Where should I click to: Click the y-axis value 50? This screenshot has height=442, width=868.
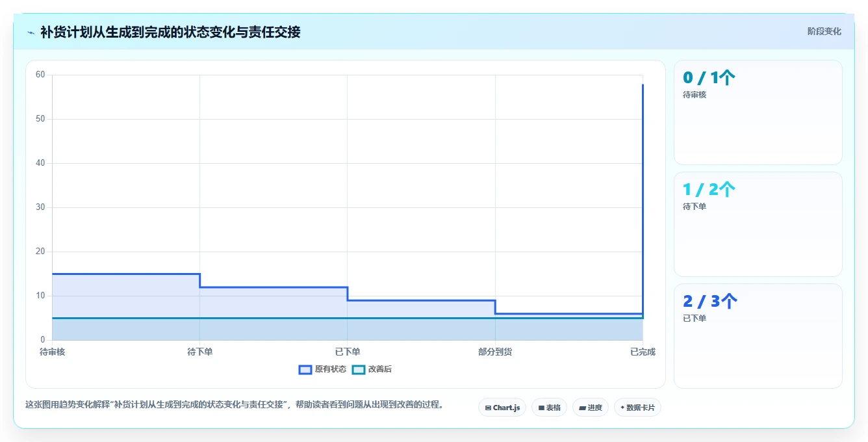pyautogui.click(x=40, y=119)
